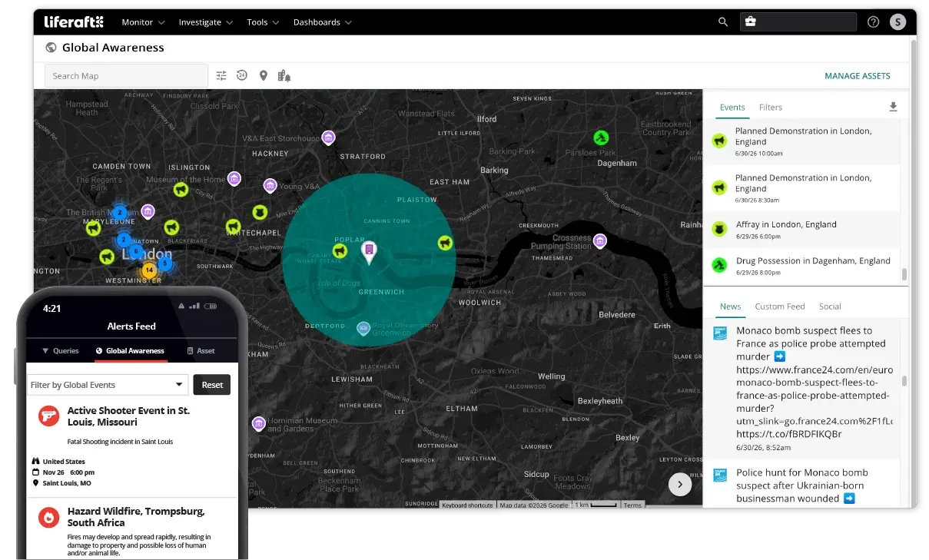929x560 pixels.
Task: Click the megaphone marker near Islington
Action: (180, 188)
